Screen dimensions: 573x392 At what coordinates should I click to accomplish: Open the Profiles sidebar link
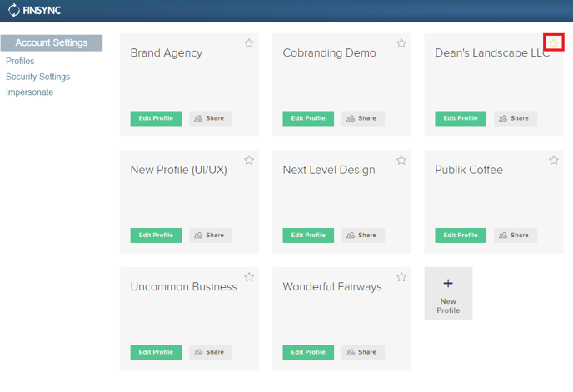(20, 61)
